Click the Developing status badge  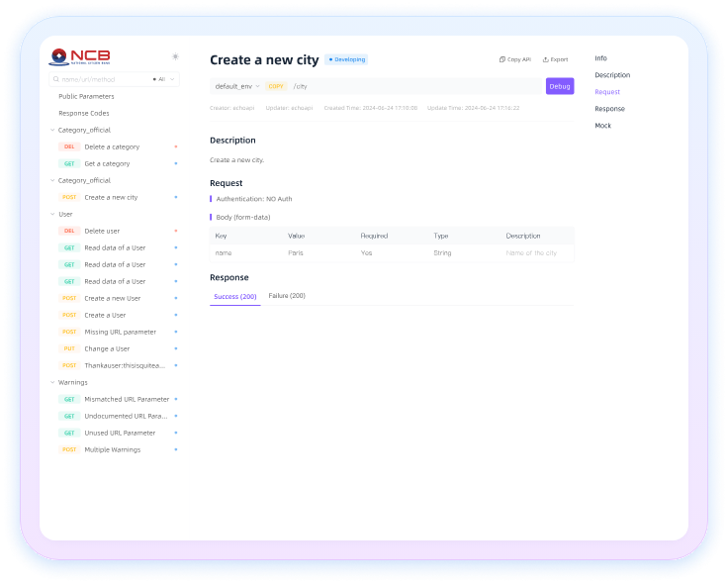click(x=346, y=59)
